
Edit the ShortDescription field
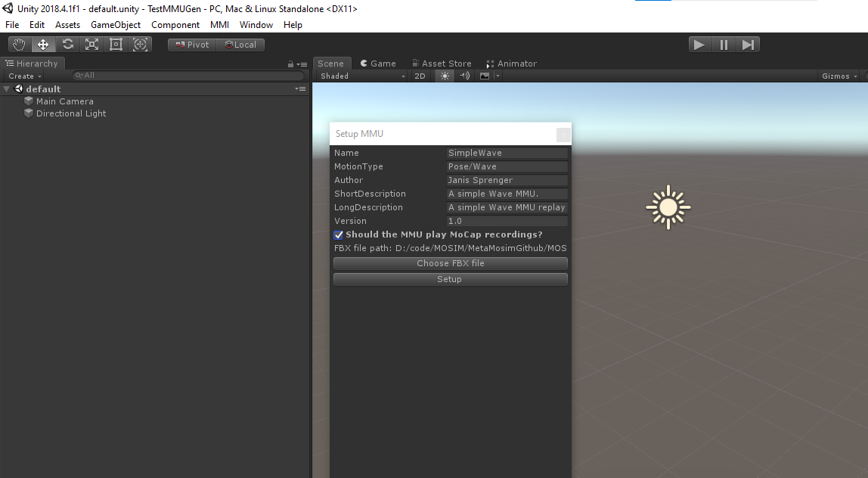pos(507,194)
